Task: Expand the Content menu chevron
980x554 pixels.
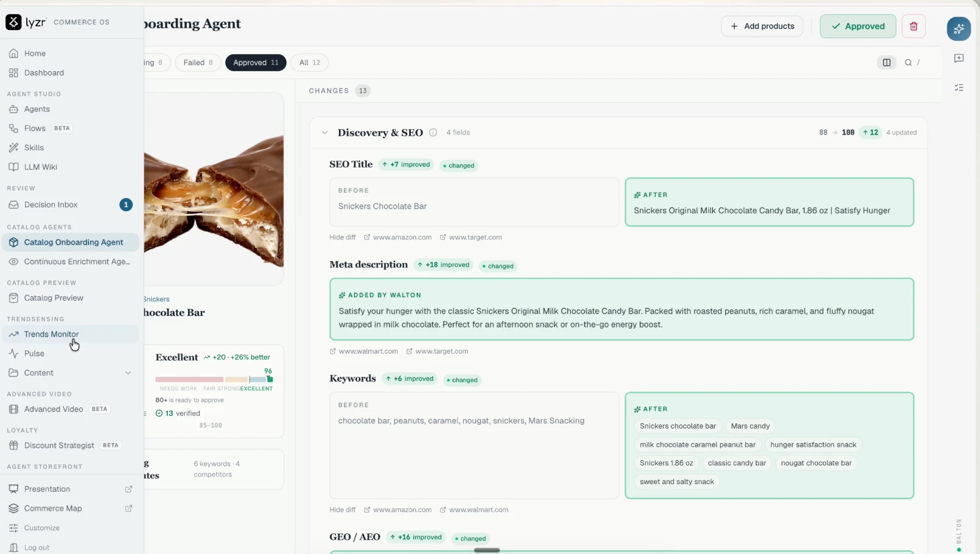Action: tap(128, 373)
